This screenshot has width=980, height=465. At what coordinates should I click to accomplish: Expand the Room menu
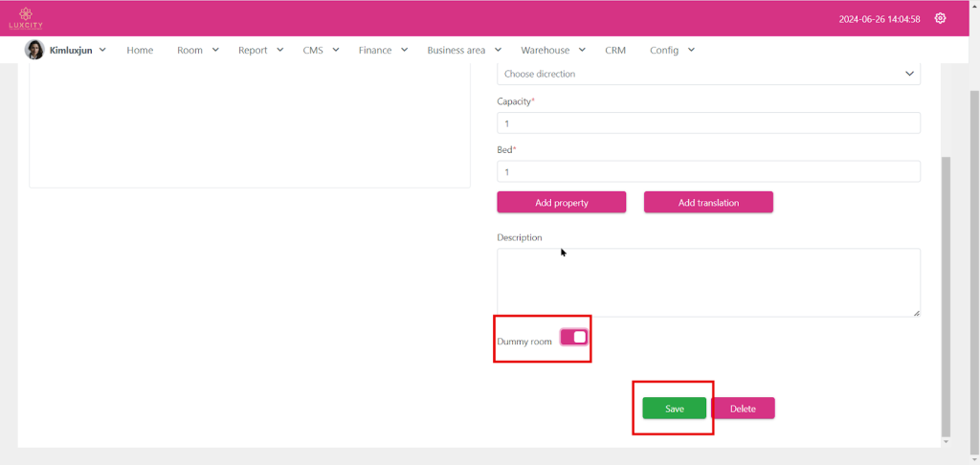(197, 50)
